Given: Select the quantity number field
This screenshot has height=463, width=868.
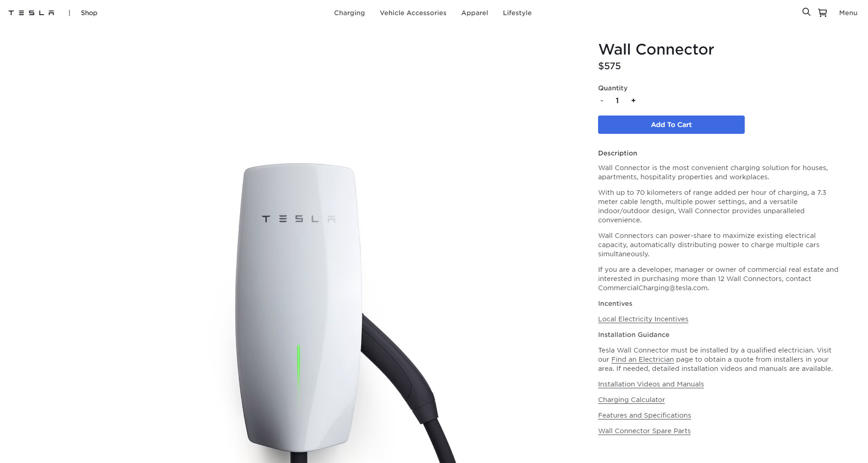Looking at the screenshot, I should [x=617, y=100].
